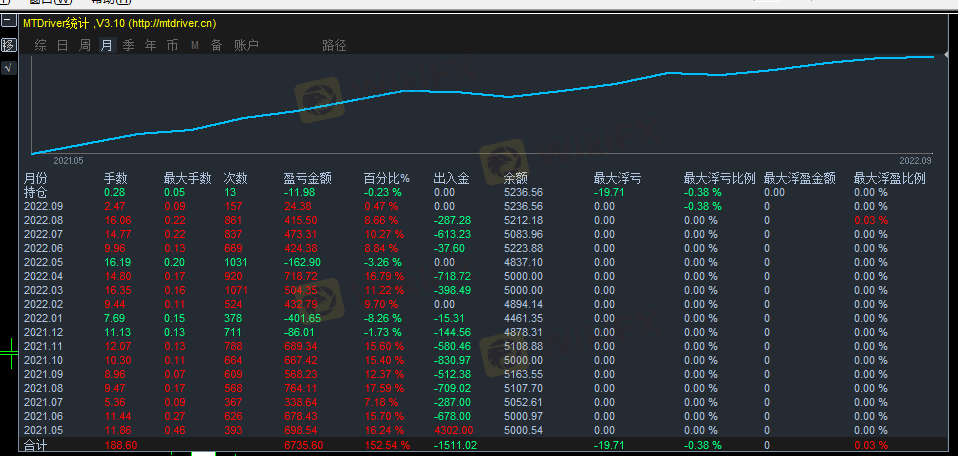The image size is (958, 456).
Task: Click the 合计 total row label
Action: tap(35, 444)
